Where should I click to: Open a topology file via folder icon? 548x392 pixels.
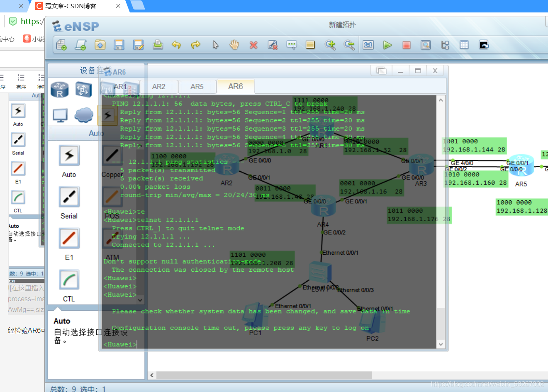pyautogui.click(x=100, y=45)
